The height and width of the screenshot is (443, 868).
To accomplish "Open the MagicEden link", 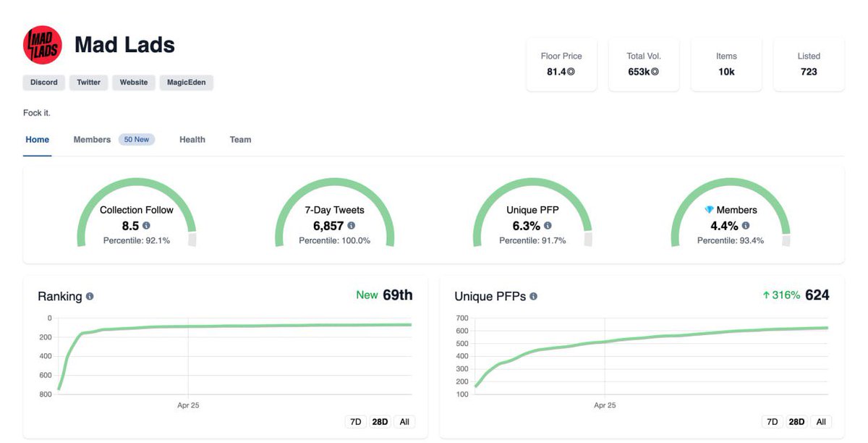I will point(187,83).
